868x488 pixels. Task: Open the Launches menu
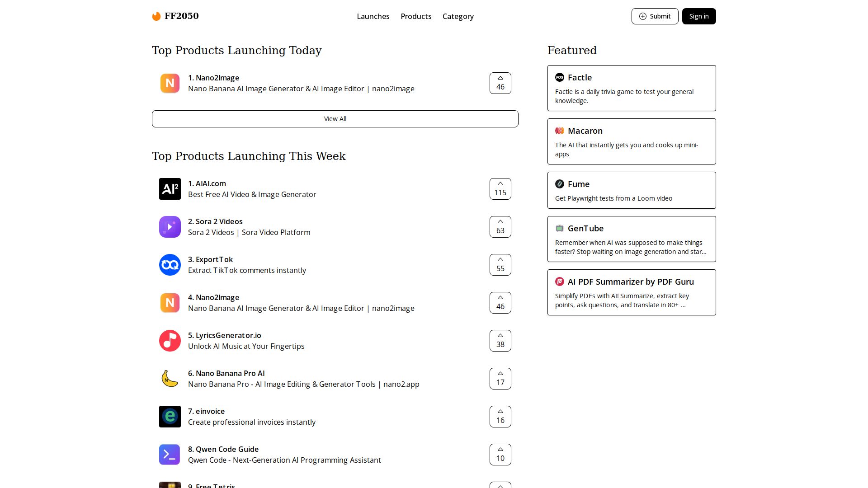pos(373,16)
